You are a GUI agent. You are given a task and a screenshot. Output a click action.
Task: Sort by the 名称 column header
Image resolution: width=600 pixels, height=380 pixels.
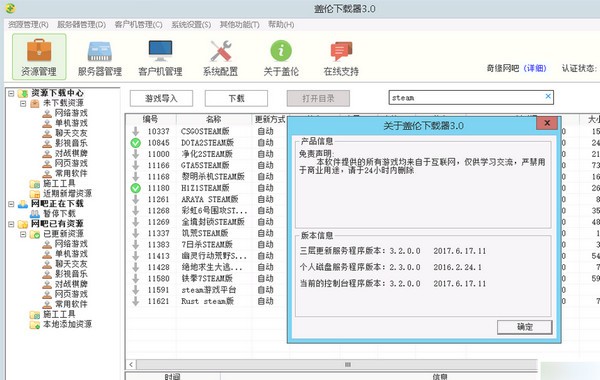[x=214, y=119]
